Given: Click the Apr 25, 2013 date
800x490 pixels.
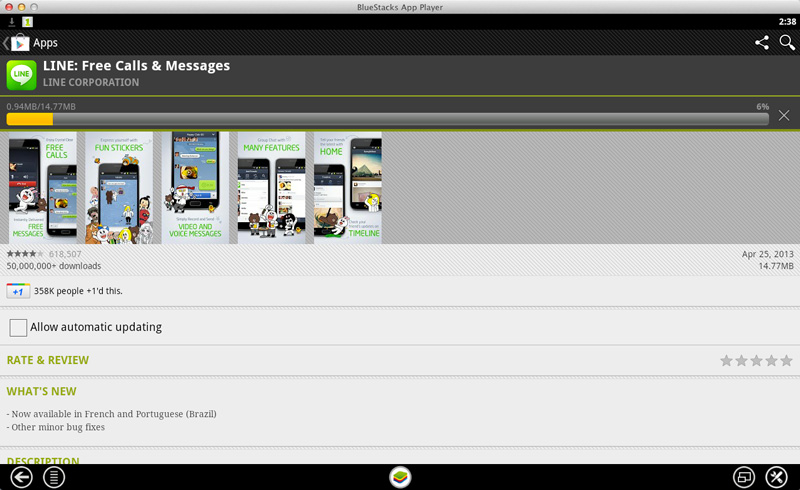Looking at the screenshot, I should click(767, 254).
